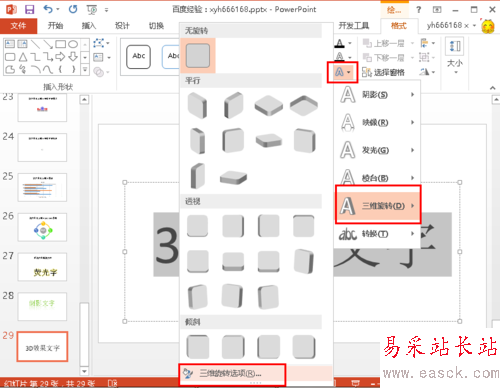The image size is (500, 388).
Task: Open the 发光(G) glow submenu
Action: tap(377, 150)
